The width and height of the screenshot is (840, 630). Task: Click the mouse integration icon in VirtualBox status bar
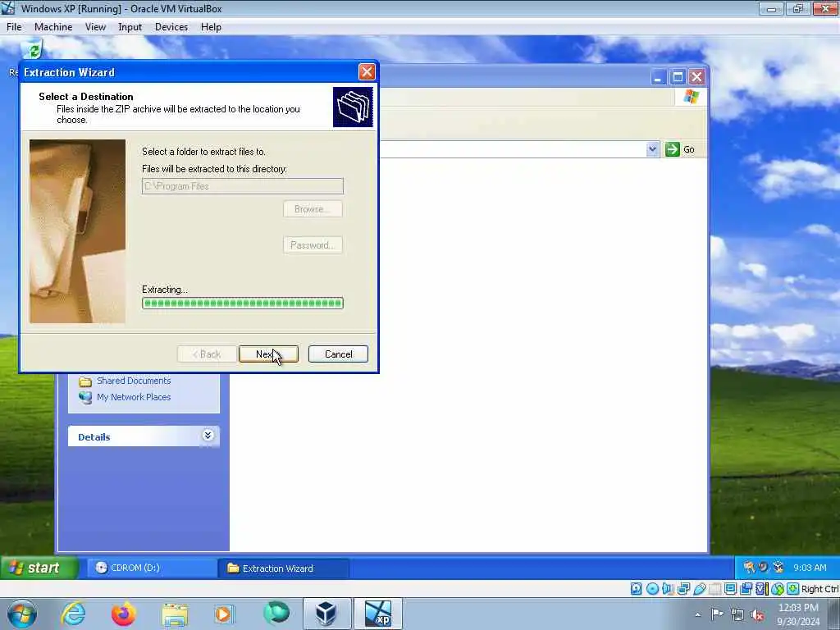click(x=778, y=589)
